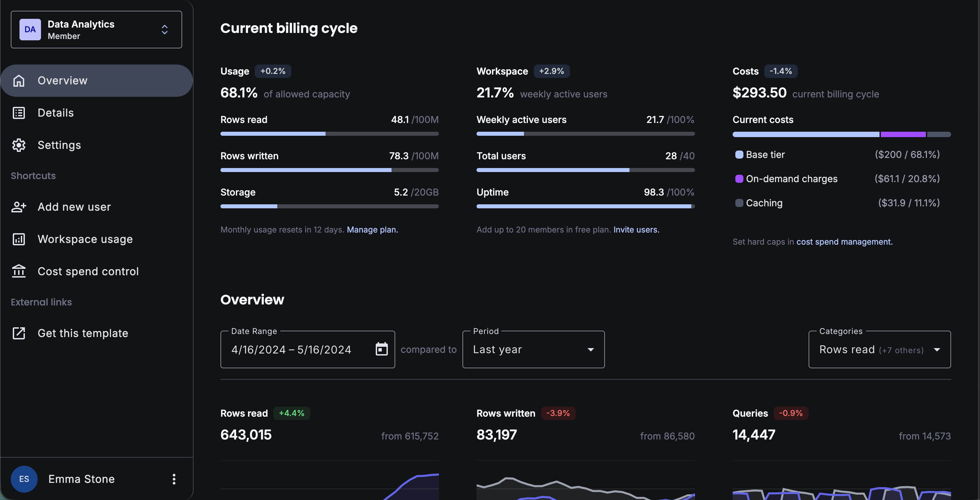
Task: Click the Workspace usage chart icon
Action: tap(18, 239)
